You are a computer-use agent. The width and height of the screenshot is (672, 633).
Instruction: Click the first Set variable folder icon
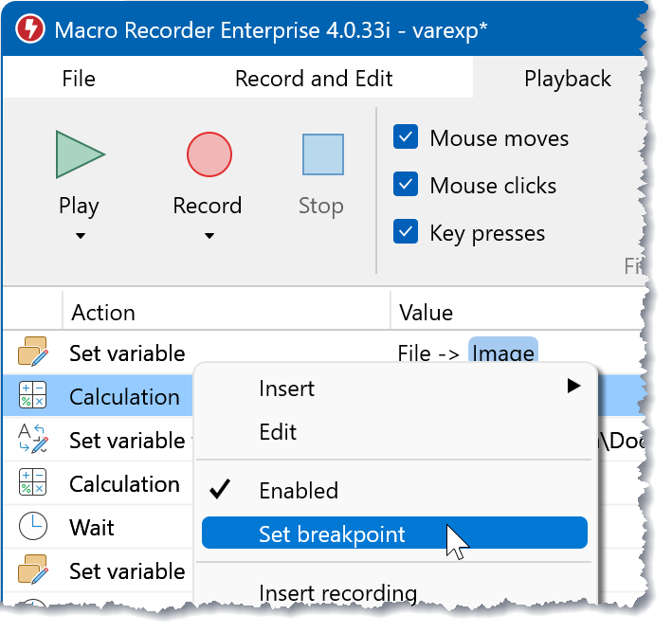coord(32,353)
